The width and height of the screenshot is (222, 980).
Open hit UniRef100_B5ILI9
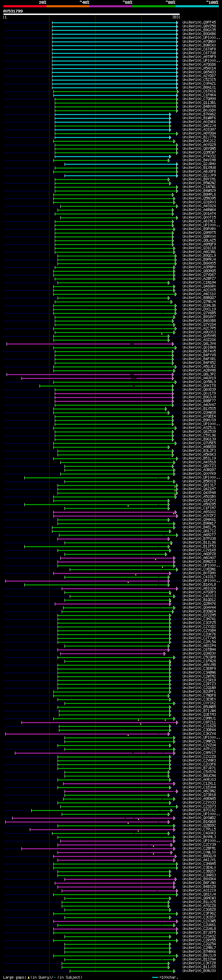tap(199, 458)
